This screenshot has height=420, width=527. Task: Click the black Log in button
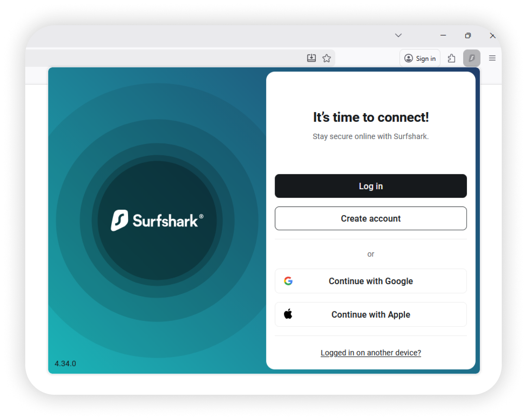pyautogui.click(x=371, y=186)
